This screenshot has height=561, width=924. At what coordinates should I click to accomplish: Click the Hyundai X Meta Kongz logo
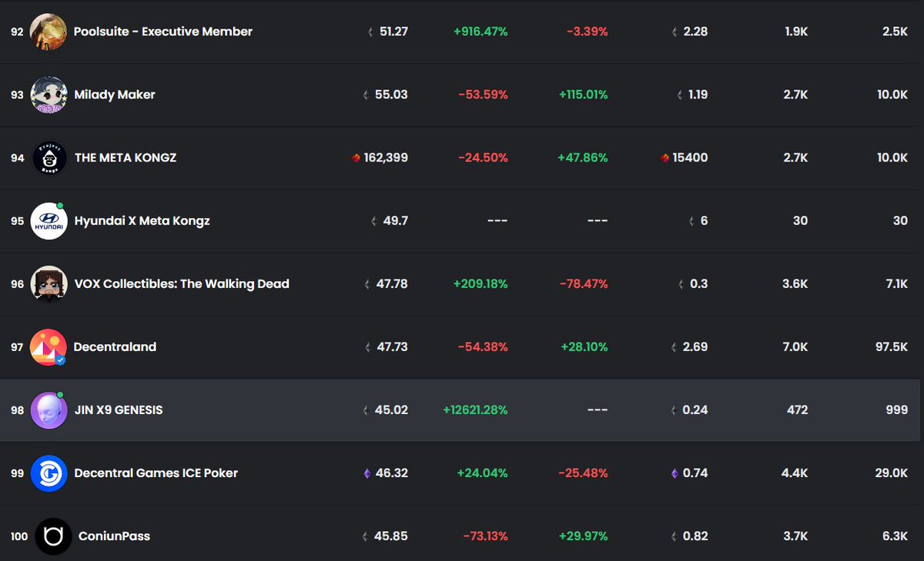pos(49,221)
